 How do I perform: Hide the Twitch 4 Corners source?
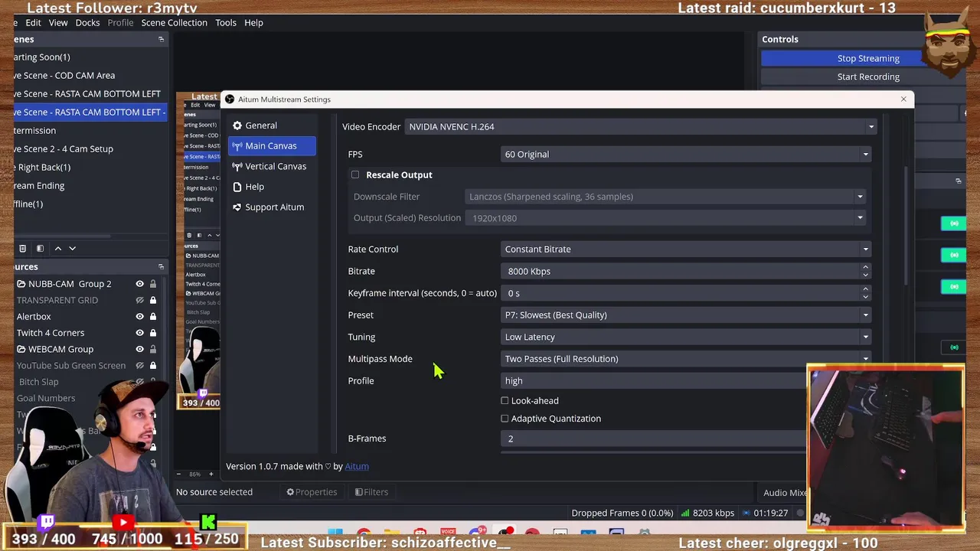click(139, 333)
